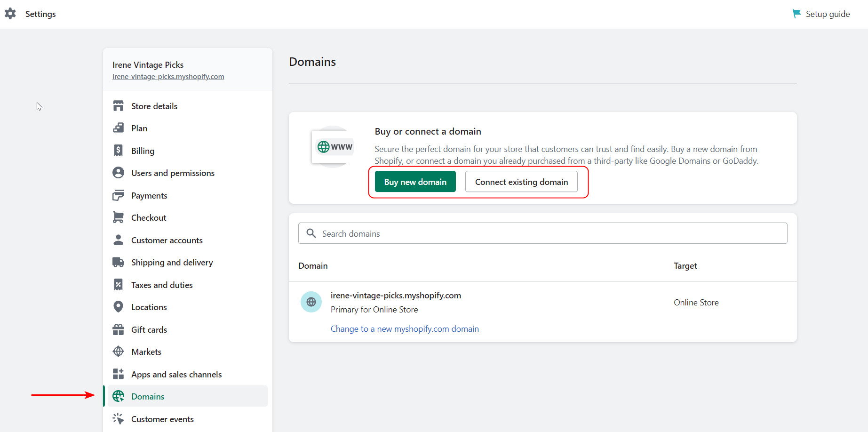This screenshot has width=868, height=432.
Task: Click the WWW illustration in domain card
Action: (x=333, y=147)
